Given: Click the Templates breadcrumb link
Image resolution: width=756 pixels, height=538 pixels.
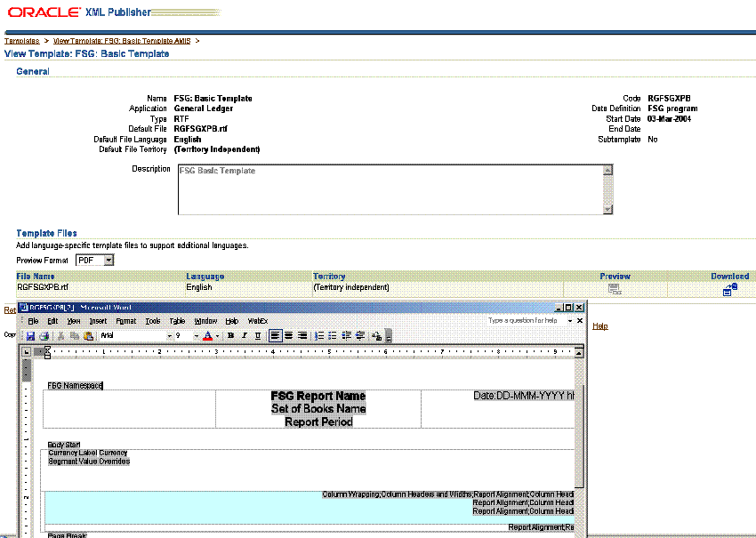Looking at the screenshot, I should (21, 41).
